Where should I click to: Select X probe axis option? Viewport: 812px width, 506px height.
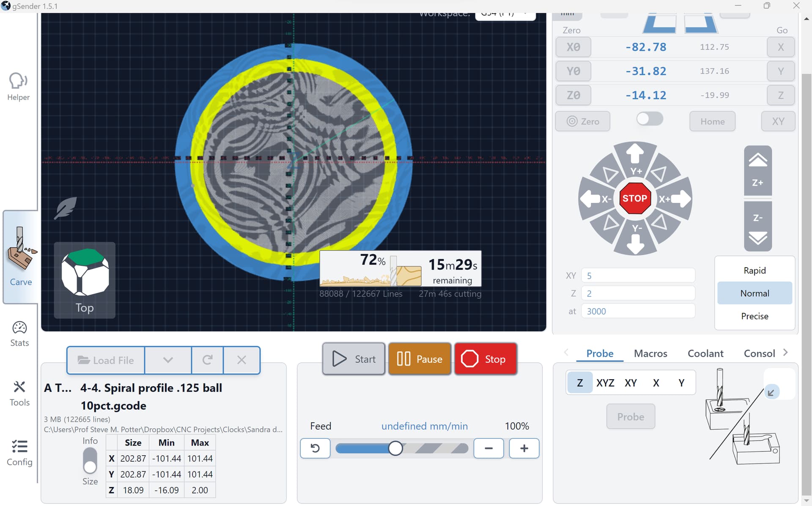tap(656, 383)
